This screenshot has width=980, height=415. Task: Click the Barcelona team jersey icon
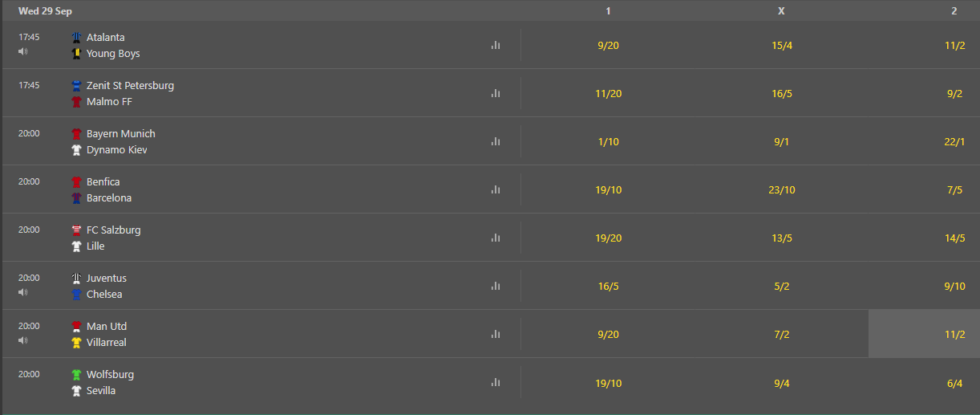click(76, 198)
